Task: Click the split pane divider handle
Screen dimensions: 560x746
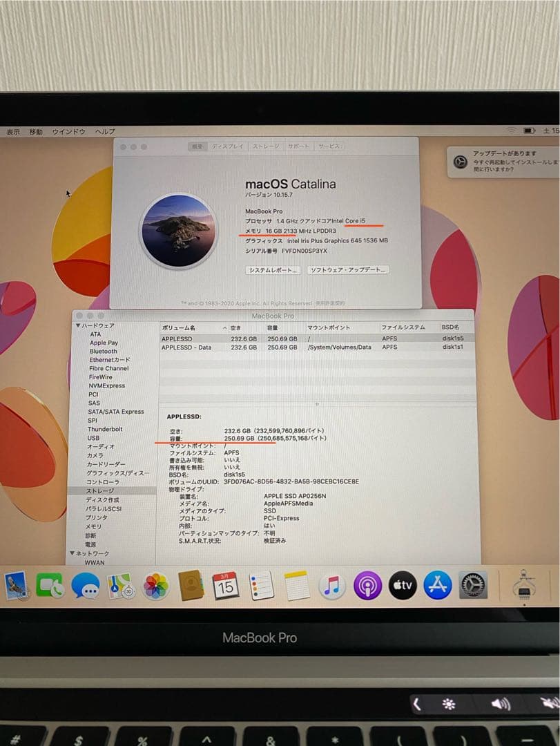Action: coord(317,404)
